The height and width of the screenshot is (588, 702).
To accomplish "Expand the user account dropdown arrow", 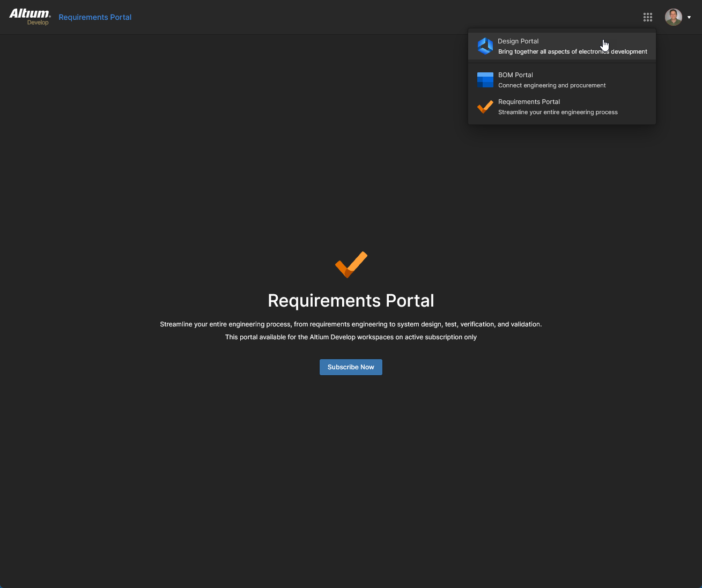I will coord(689,17).
